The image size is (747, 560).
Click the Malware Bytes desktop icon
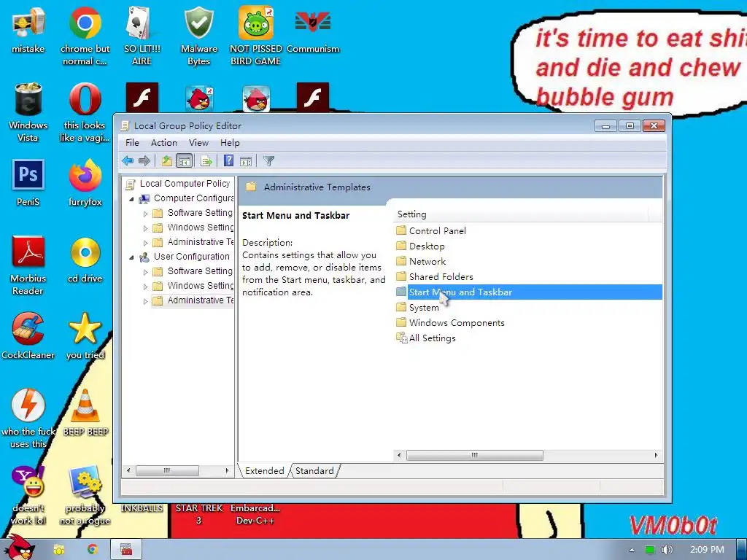click(198, 36)
